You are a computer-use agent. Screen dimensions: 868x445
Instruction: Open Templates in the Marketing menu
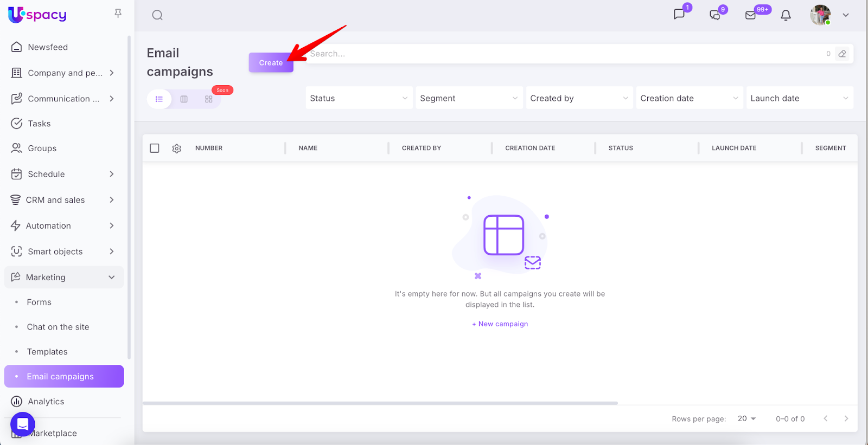47,352
